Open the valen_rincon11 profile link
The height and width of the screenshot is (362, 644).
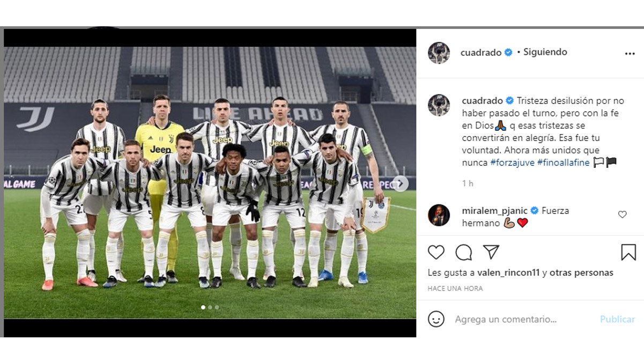pos(508,272)
